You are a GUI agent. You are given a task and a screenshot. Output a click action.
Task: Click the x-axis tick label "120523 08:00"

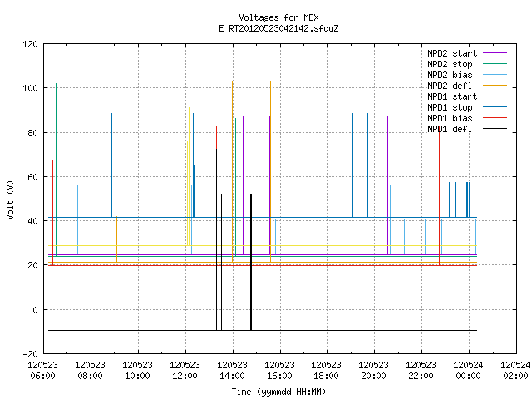point(91,371)
